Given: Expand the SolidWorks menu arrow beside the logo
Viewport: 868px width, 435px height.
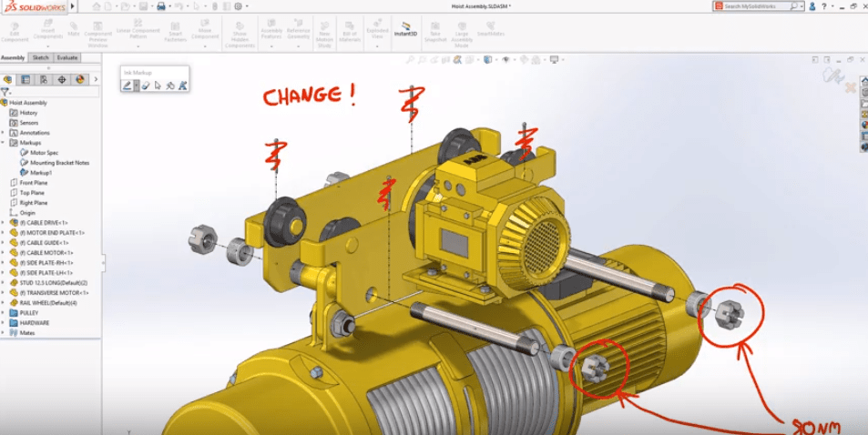Looking at the screenshot, I should pos(73,6).
